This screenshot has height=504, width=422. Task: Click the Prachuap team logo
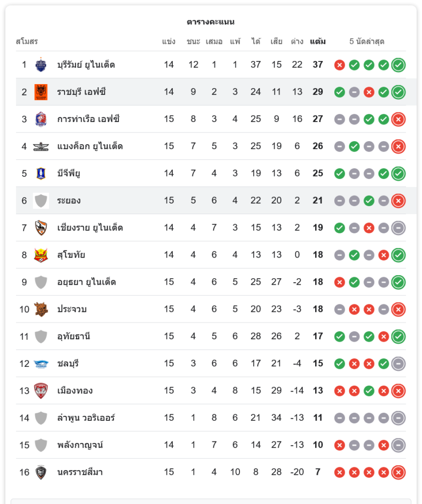coord(41,309)
